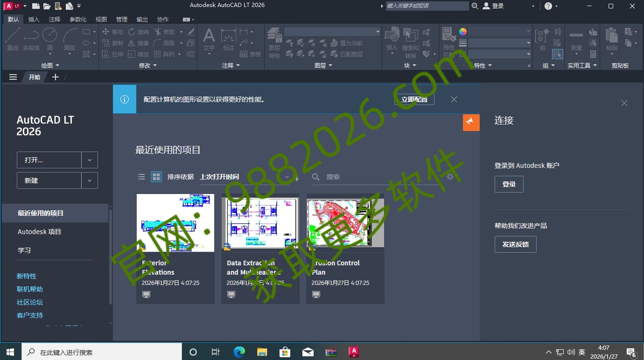Select the Dimension (标注) tool

pos(229,39)
